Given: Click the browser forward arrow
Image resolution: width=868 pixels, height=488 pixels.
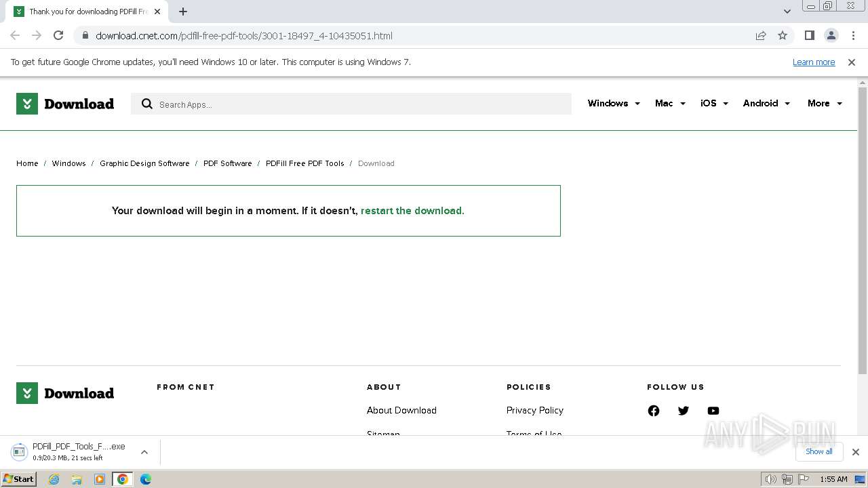Looking at the screenshot, I should coord(37,35).
